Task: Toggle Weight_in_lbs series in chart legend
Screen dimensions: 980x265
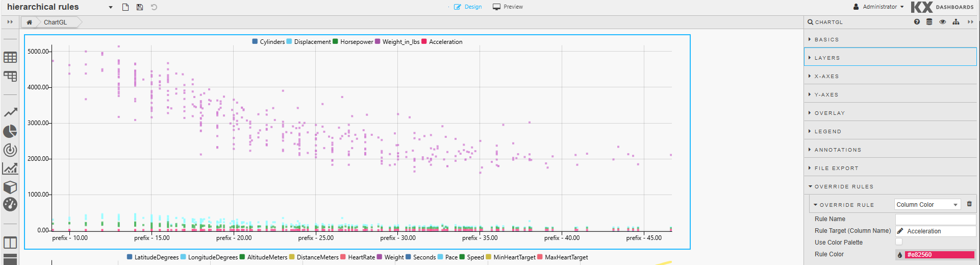Action: 397,42
